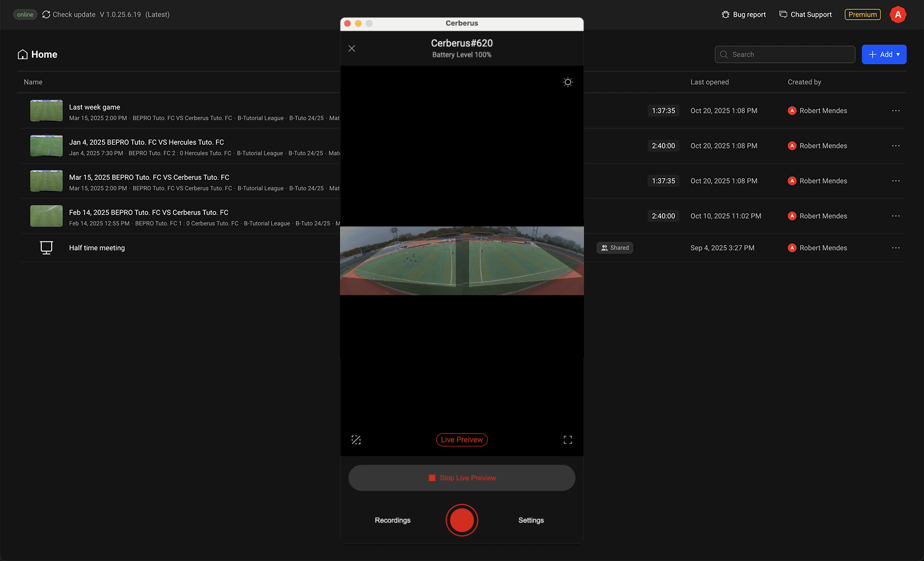924x561 pixels.
Task: Select Feb 14, 2025 BEPRO VS Cerberus title
Action: (x=148, y=212)
